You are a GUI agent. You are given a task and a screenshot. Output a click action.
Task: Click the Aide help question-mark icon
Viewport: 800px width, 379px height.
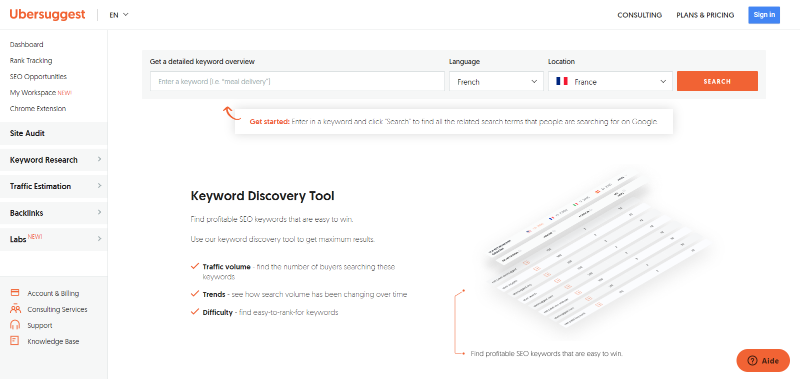point(752,361)
